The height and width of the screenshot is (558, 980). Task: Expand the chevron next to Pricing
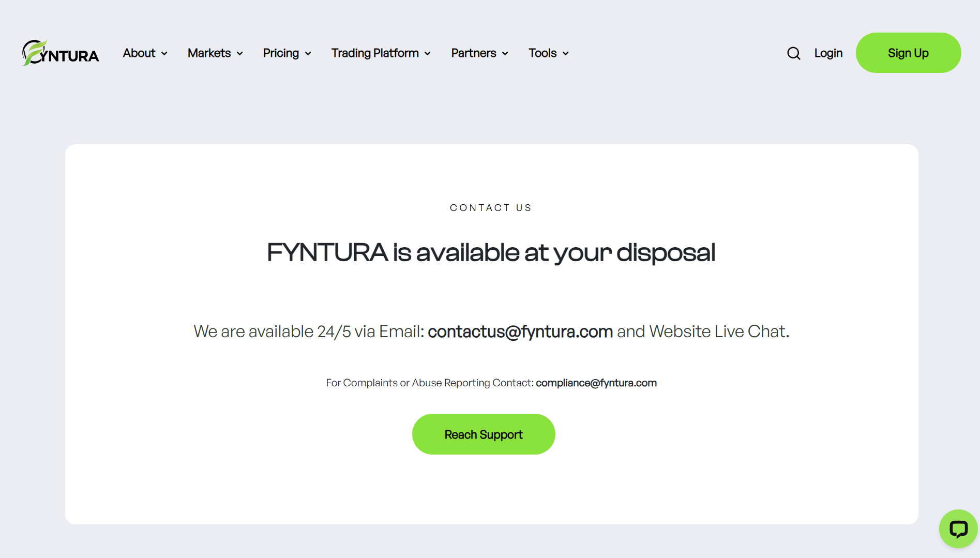point(308,54)
